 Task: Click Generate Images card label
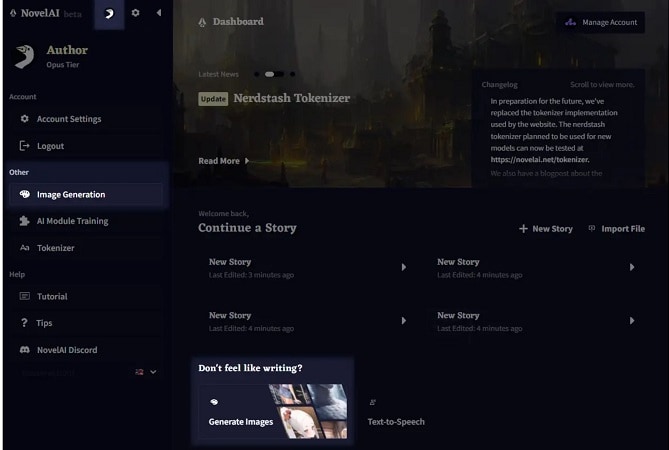(241, 422)
